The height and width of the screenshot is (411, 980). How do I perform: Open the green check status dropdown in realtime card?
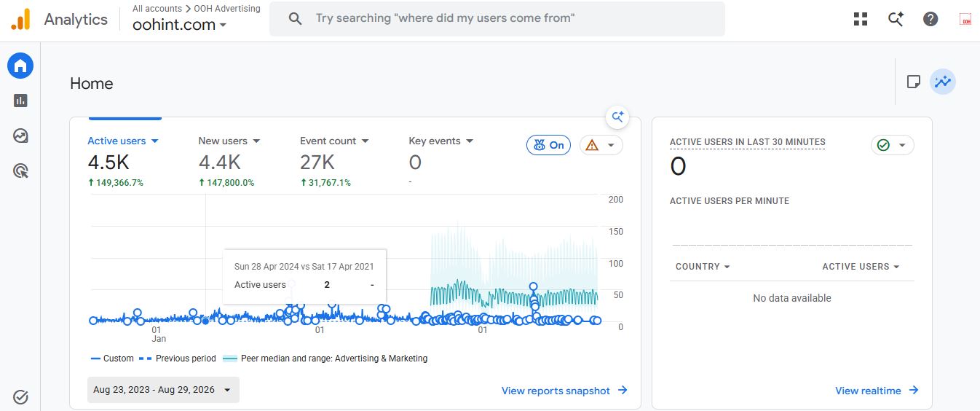(x=893, y=145)
